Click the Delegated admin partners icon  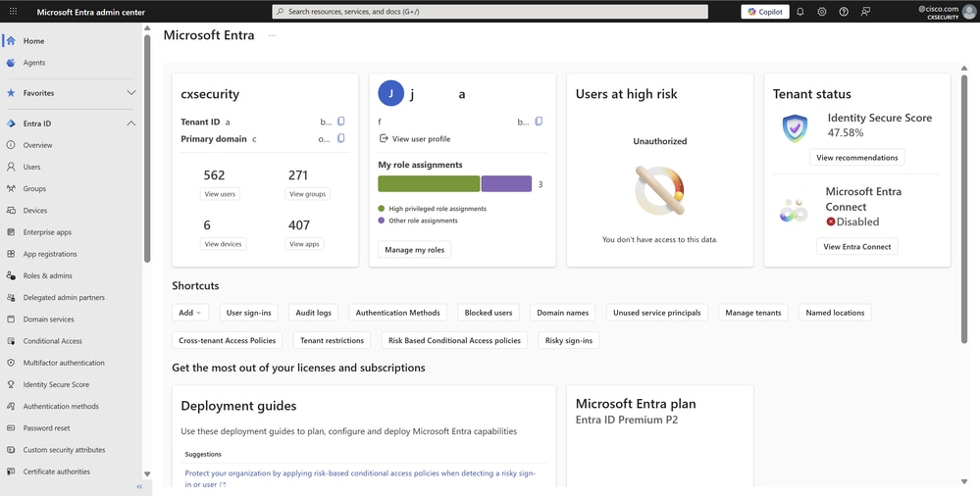[x=11, y=297]
